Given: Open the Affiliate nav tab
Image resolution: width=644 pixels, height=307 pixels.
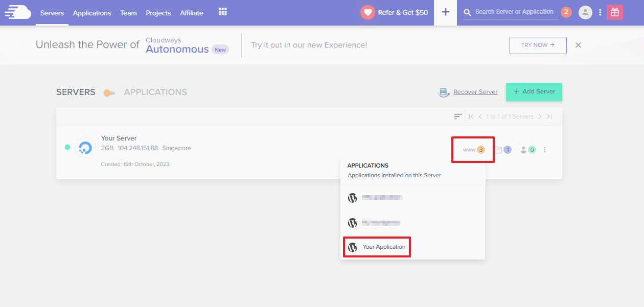Looking at the screenshot, I should [x=192, y=13].
